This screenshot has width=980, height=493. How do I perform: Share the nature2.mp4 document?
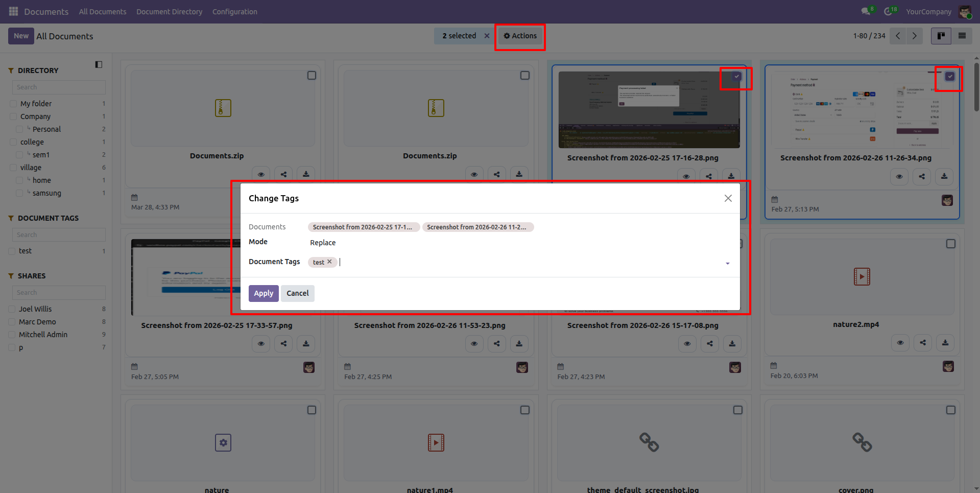923,342
